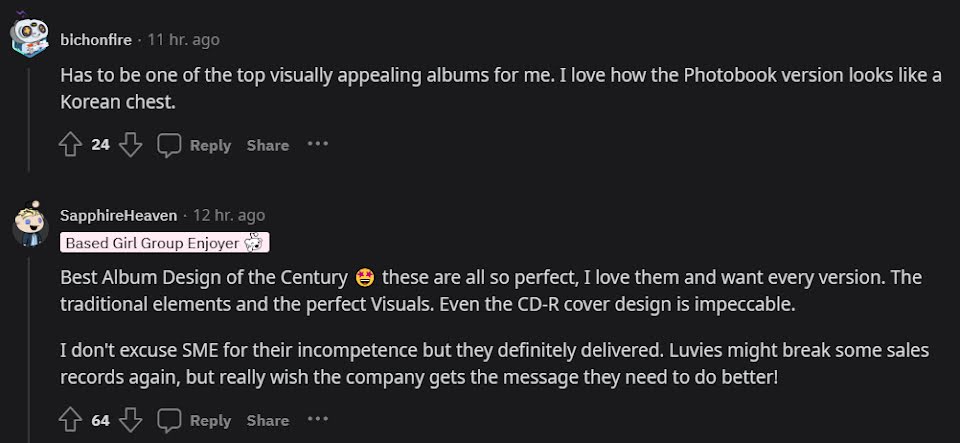Upvote SapphireHeaven's comment
Viewport: 960px width, 443px height.
click(x=70, y=420)
